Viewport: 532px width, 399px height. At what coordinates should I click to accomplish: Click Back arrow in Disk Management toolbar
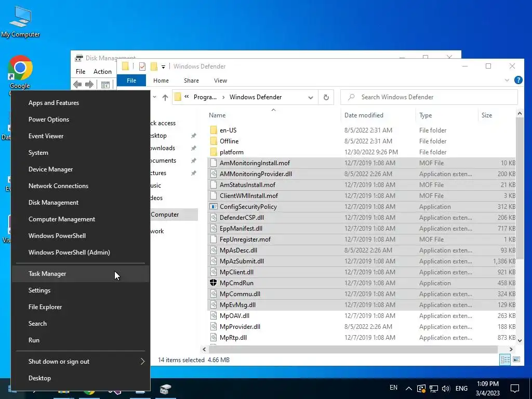click(x=77, y=85)
